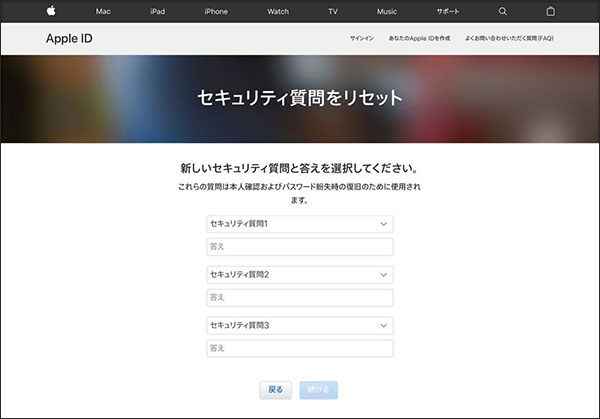Screen dimensions: 600x419
Task: Open the Music menu item
Action: pos(387,11)
